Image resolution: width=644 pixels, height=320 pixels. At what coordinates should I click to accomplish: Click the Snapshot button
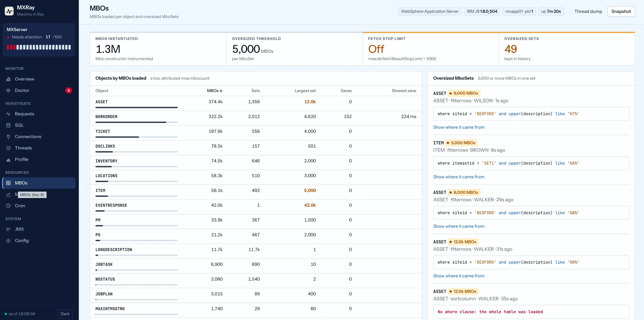pyautogui.click(x=621, y=12)
